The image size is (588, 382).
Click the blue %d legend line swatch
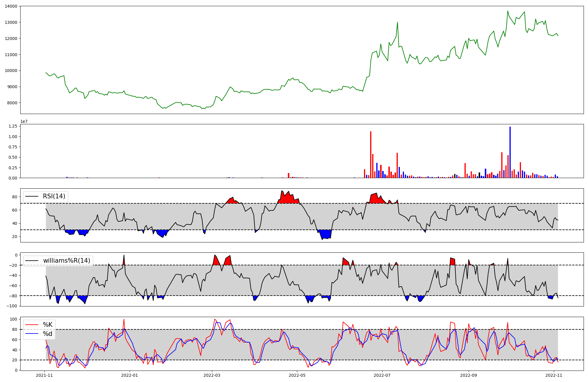point(32,334)
